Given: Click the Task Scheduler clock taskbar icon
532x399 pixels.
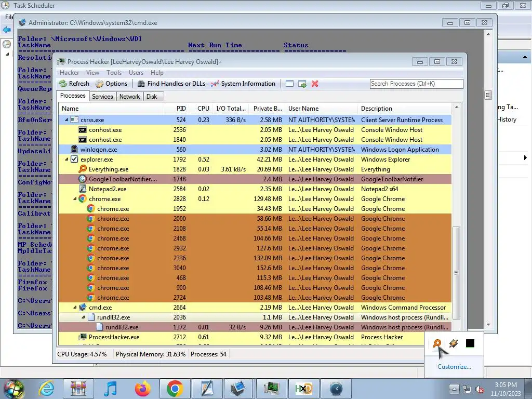Looking at the screenshot, I should click(x=336, y=389).
